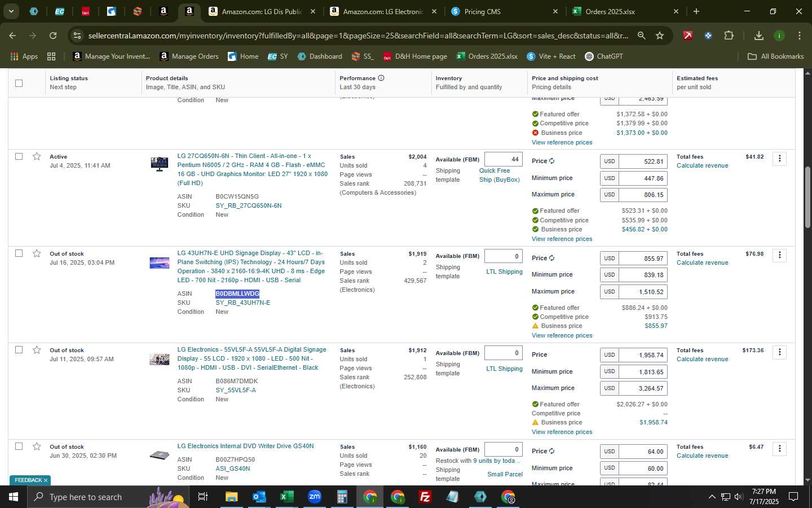This screenshot has height=508, width=812.
Task: Click the LG 43UH7N-E product thumbnail
Action: [x=159, y=262]
